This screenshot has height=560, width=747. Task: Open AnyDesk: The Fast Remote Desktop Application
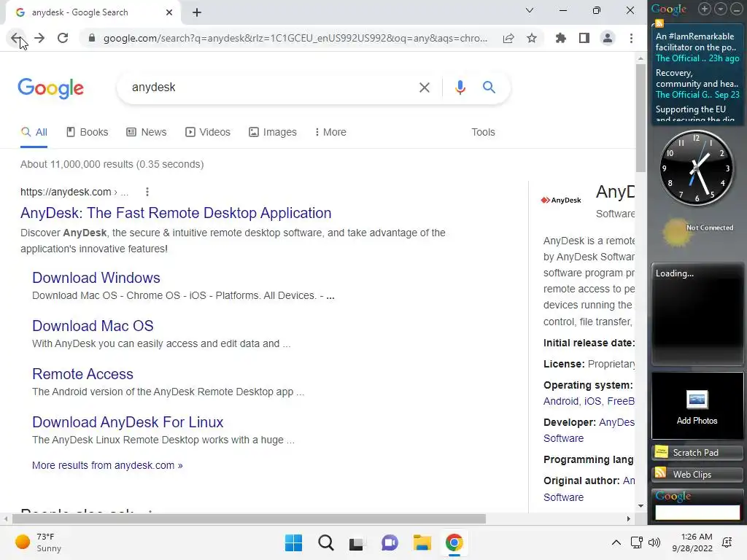coord(176,213)
